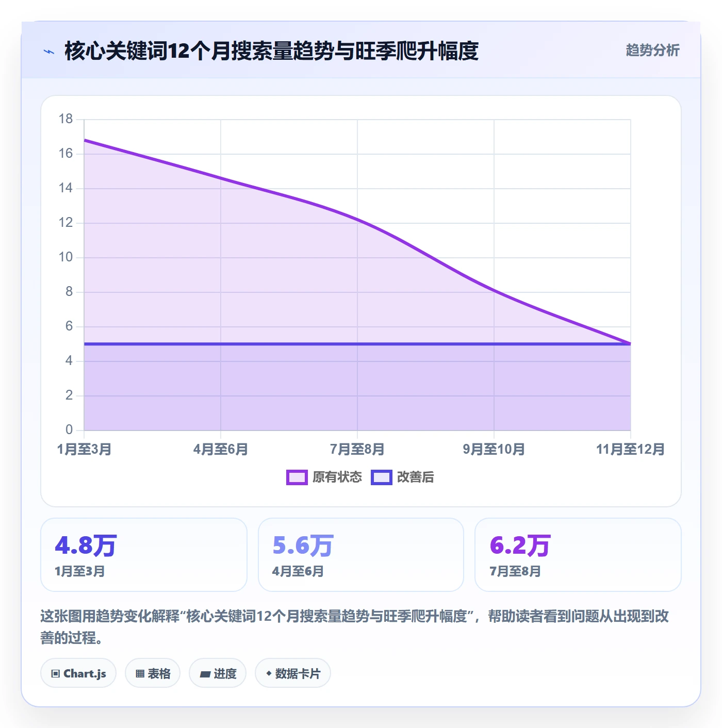Click the 1月至3月 x-axis label

(x=84, y=449)
